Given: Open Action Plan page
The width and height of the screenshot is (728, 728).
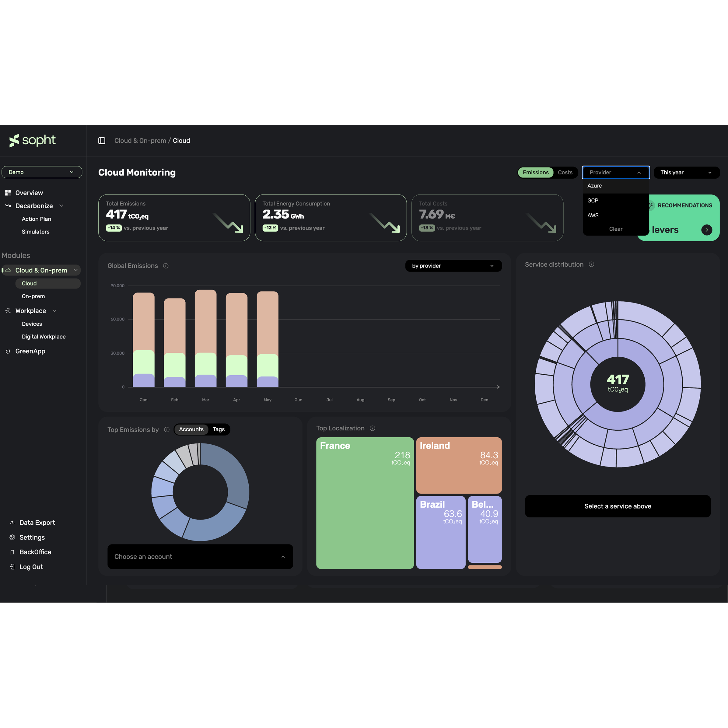Looking at the screenshot, I should 37,219.
